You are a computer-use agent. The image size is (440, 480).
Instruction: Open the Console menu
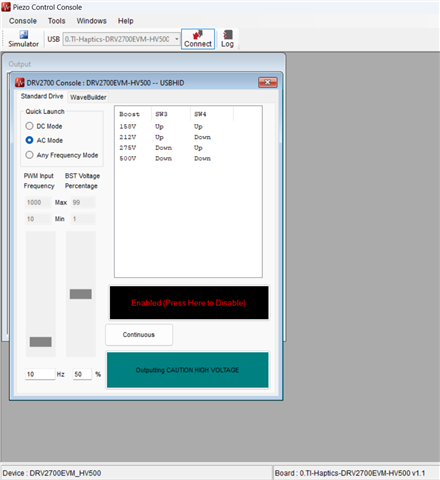(x=23, y=21)
